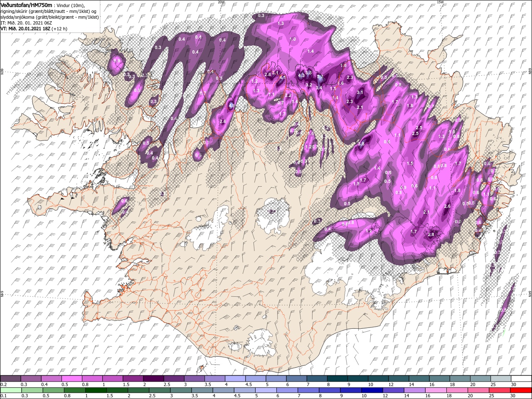This screenshot has width=532, height=399.
Task: Click the 3.2 precipitation value on map
Action: tap(308, 85)
